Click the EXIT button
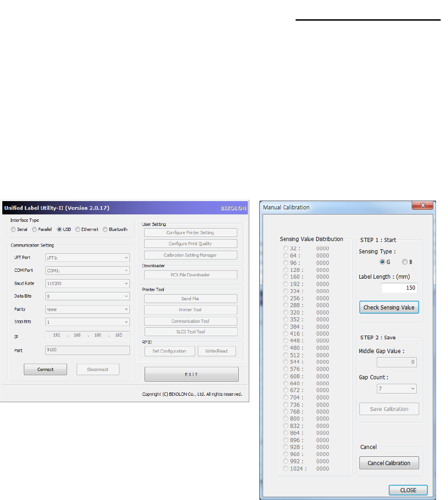 (x=191, y=374)
